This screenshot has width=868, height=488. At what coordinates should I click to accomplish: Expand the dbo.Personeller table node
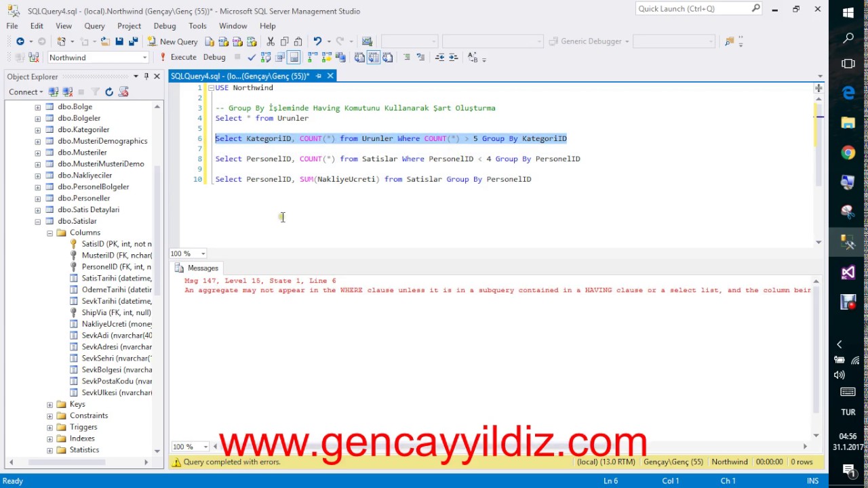tap(38, 198)
